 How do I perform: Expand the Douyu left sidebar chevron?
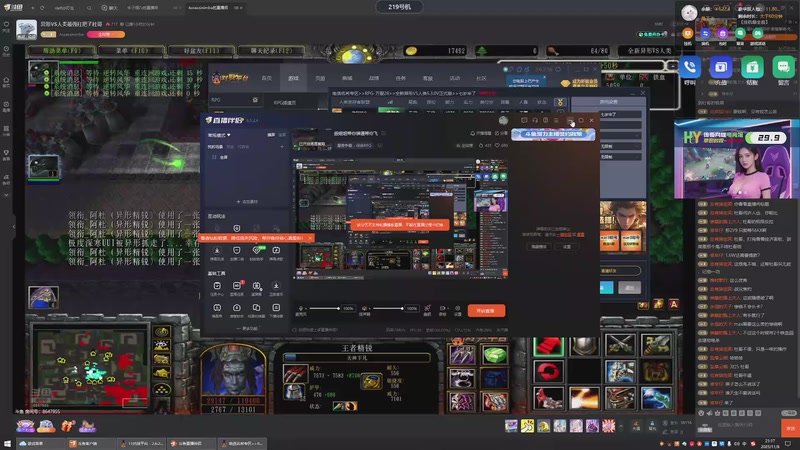click(x=6, y=195)
